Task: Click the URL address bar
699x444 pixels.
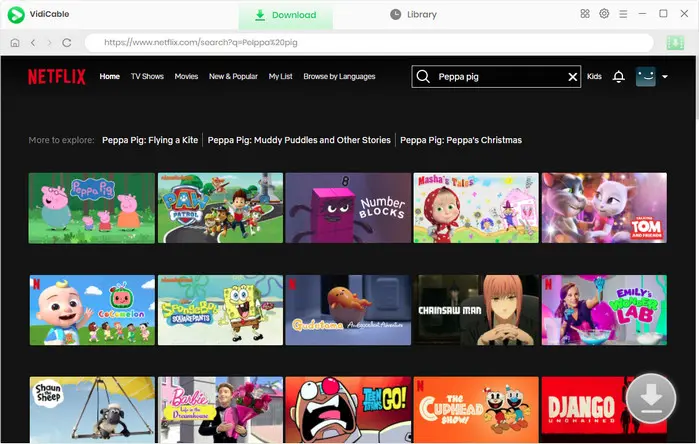Action: click(x=369, y=43)
